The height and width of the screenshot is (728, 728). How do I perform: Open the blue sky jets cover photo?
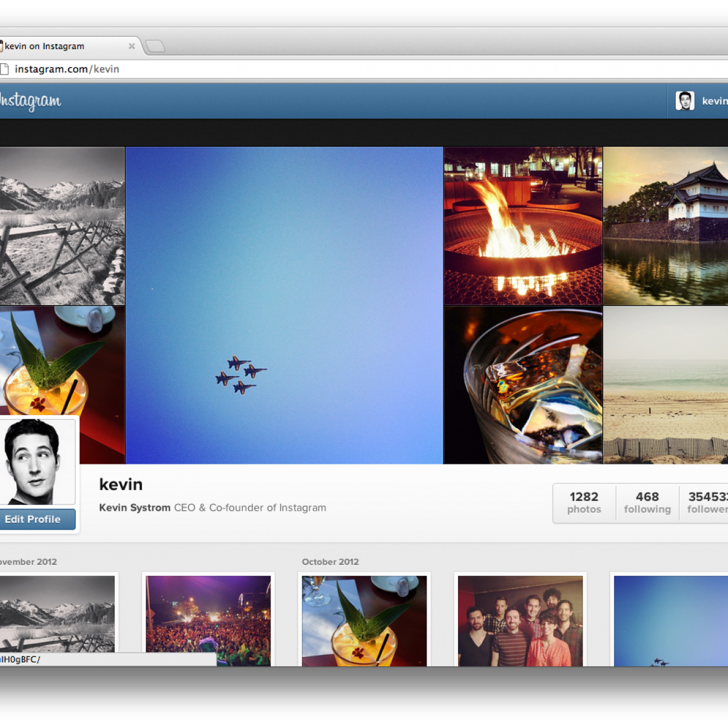pyautogui.click(x=284, y=305)
